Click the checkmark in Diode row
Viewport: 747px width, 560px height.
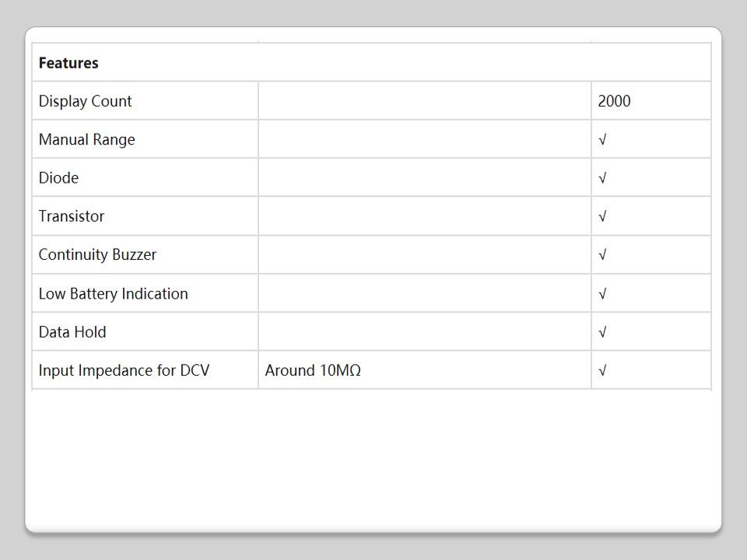click(602, 178)
